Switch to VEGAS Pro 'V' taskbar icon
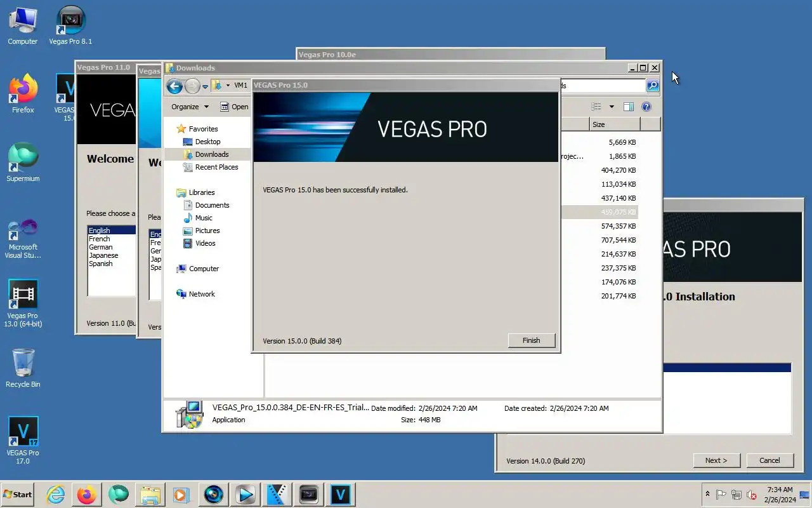Viewport: 812px width, 508px height. tap(341, 494)
